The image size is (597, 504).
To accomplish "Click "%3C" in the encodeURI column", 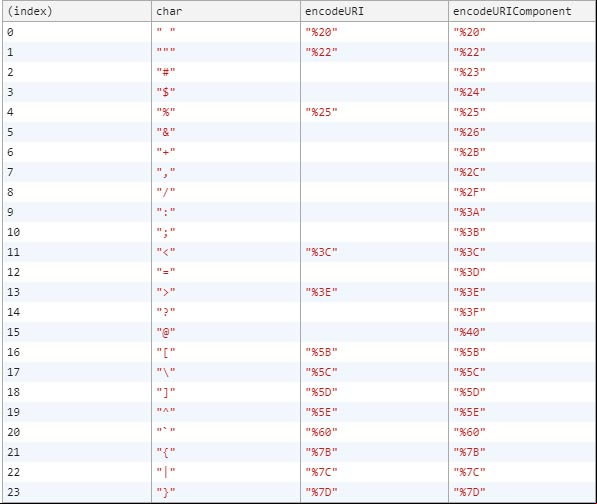I will pos(321,252).
